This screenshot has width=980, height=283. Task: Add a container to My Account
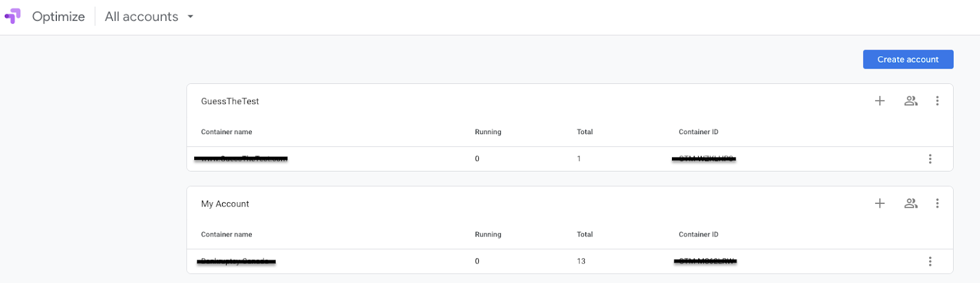click(x=880, y=203)
